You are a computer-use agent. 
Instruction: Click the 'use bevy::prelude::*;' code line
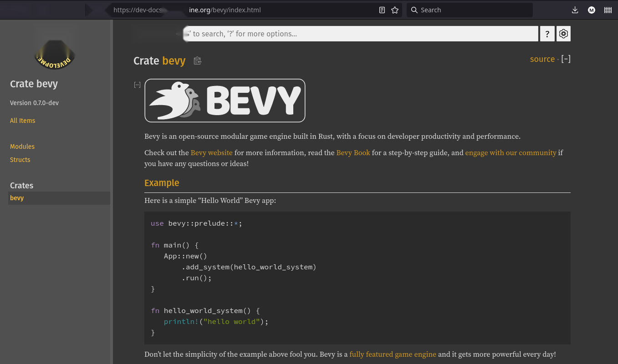[x=197, y=223]
